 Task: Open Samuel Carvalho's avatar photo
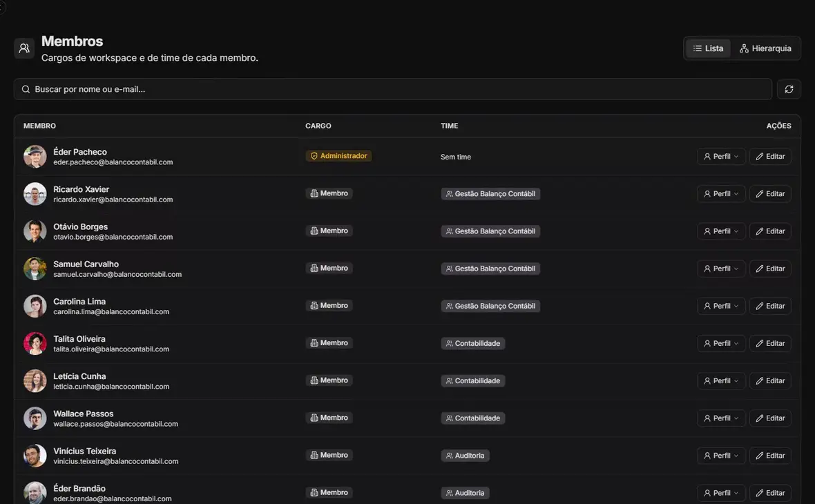(35, 269)
